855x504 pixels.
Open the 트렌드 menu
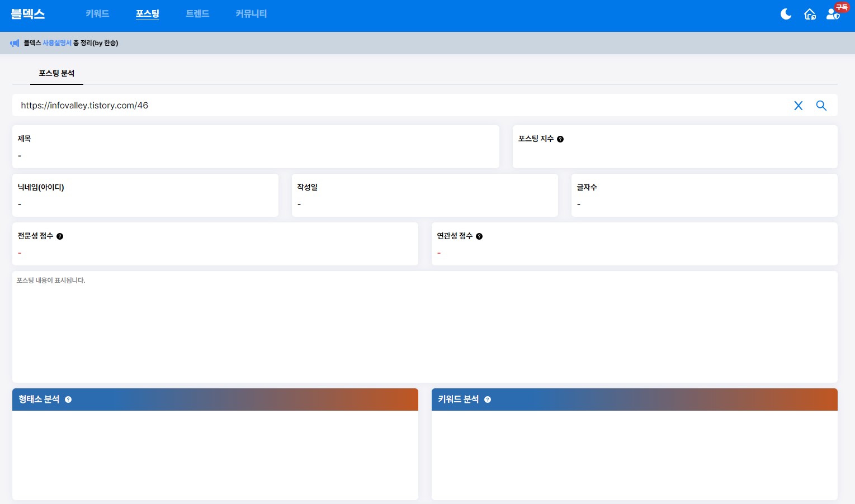click(x=197, y=13)
